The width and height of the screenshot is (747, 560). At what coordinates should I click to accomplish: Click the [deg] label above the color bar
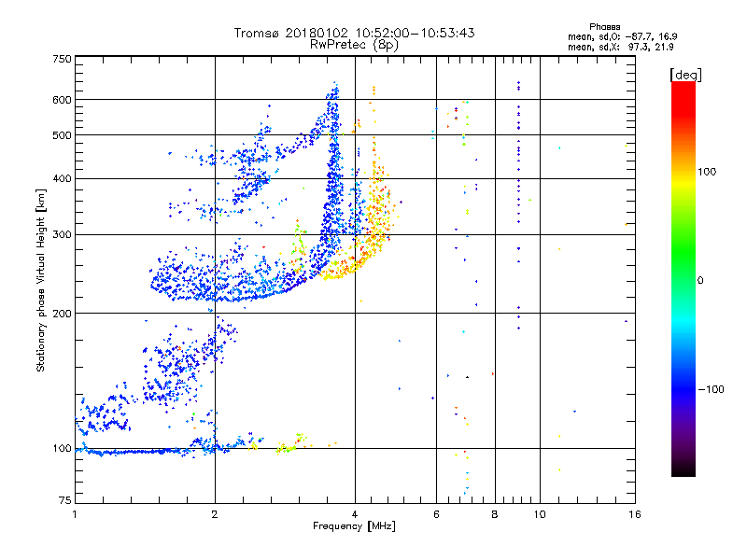point(685,75)
